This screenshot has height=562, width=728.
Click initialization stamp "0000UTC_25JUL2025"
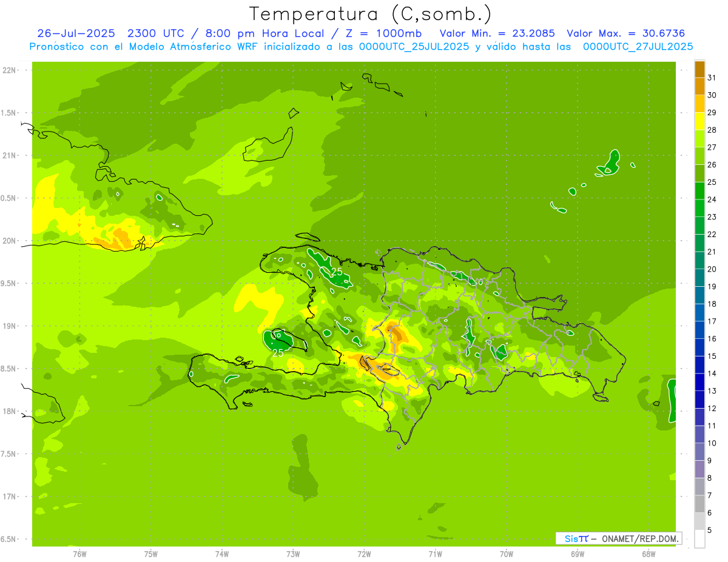[x=414, y=46]
